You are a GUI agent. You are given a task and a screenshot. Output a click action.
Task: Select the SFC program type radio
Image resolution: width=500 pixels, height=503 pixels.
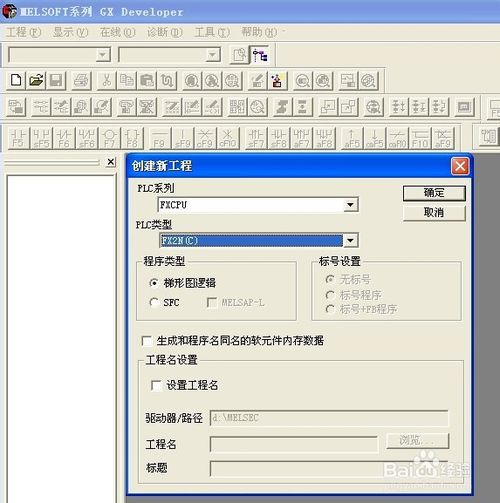tap(154, 302)
